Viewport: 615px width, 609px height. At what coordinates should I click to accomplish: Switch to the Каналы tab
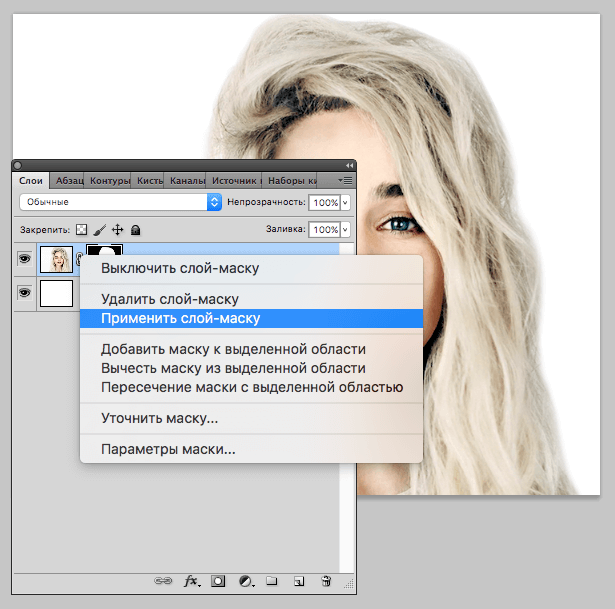pos(187,181)
